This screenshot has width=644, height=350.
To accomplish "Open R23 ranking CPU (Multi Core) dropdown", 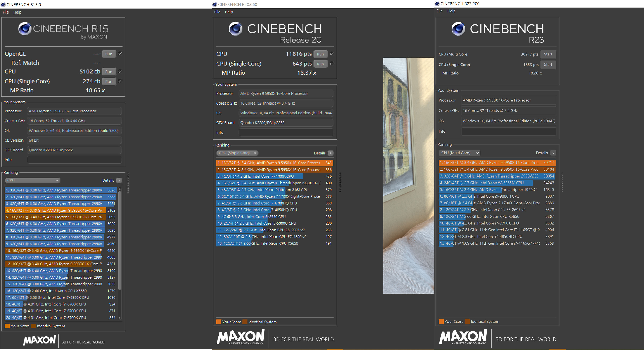I will pos(459,153).
